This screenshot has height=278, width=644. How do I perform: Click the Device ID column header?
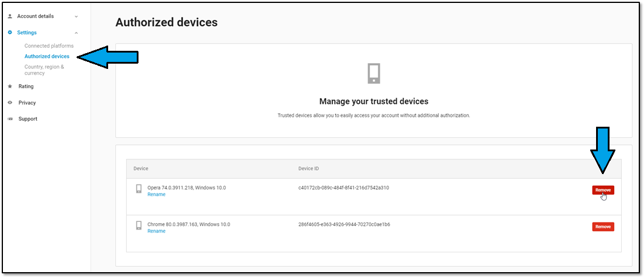pyautogui.click(x=309, y=169)
